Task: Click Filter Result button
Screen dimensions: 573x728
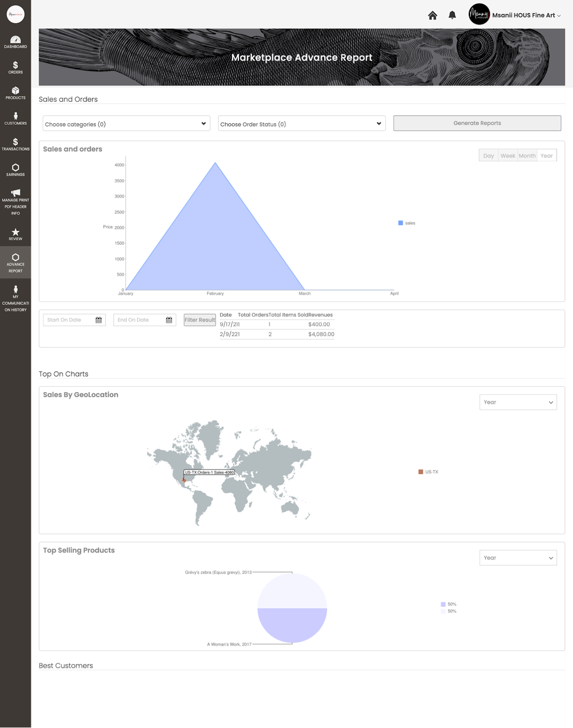Action: coord(200,320)
